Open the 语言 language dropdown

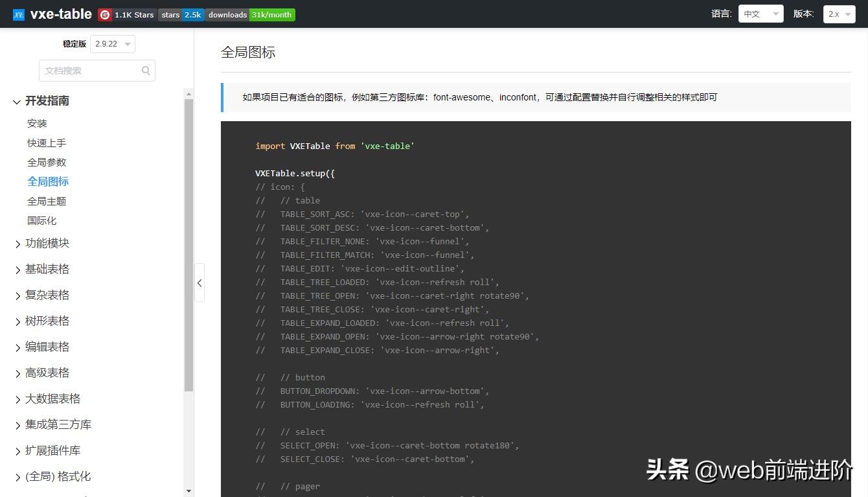pyautogui.click(x=760, y=14)
